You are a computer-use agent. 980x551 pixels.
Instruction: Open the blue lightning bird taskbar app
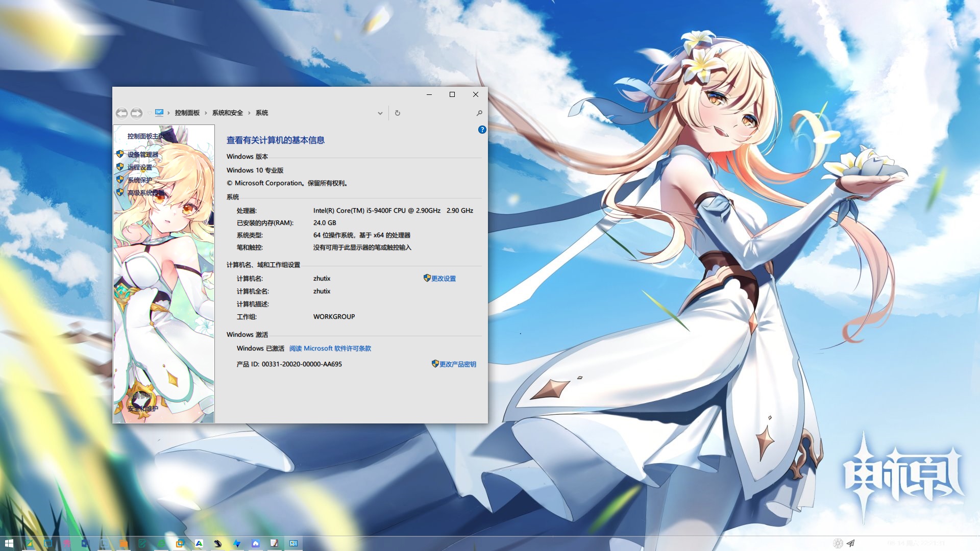pyautogui.click(x=237, y=543)
